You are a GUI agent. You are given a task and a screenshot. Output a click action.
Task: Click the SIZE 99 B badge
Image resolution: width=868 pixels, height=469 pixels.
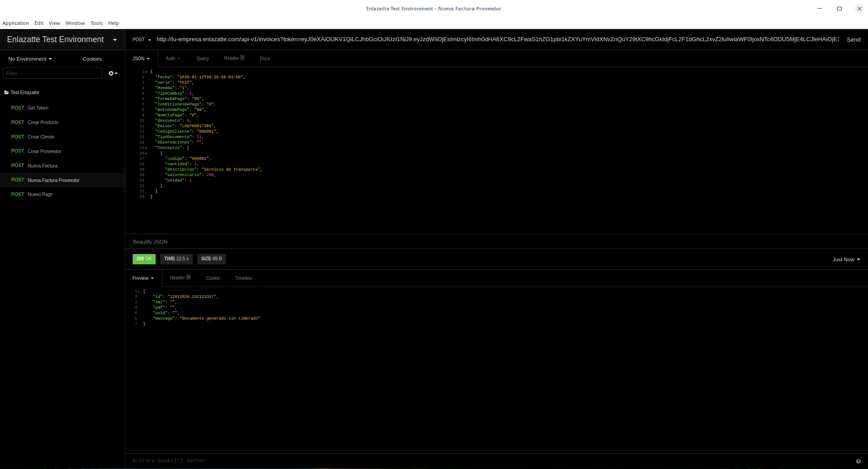(211, 258)
